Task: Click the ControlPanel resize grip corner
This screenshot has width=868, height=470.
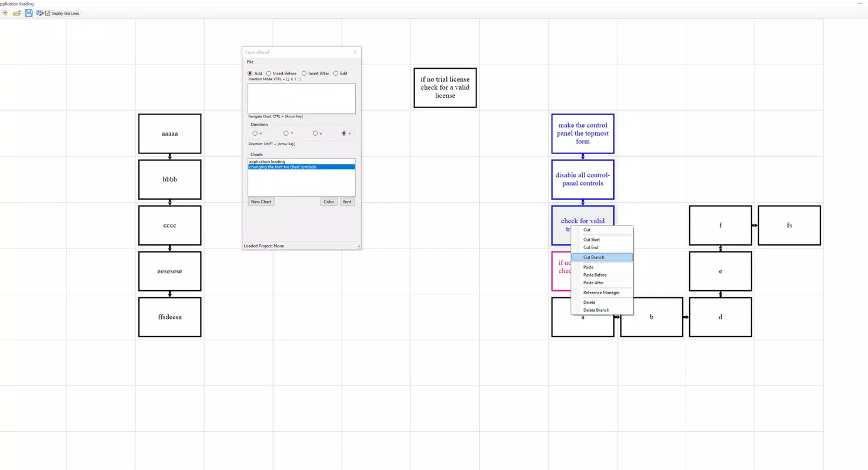Action: pyautogui.click(x=358, y=247)
